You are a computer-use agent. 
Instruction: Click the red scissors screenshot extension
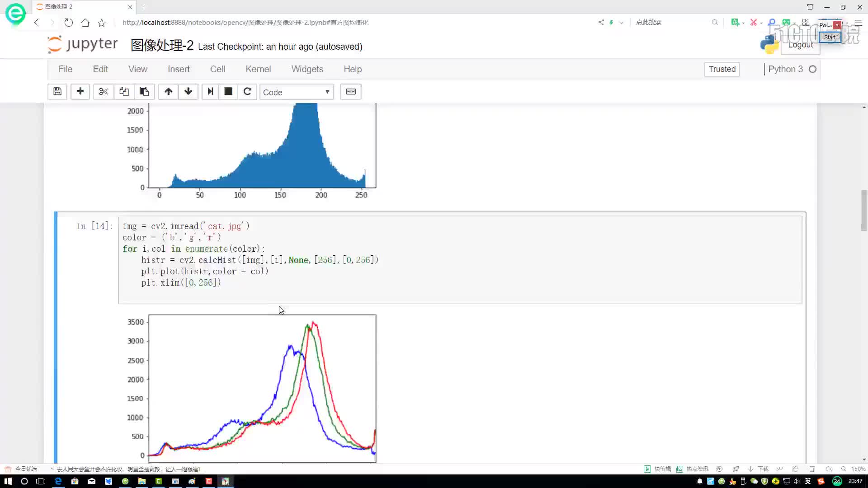(753, 22)
